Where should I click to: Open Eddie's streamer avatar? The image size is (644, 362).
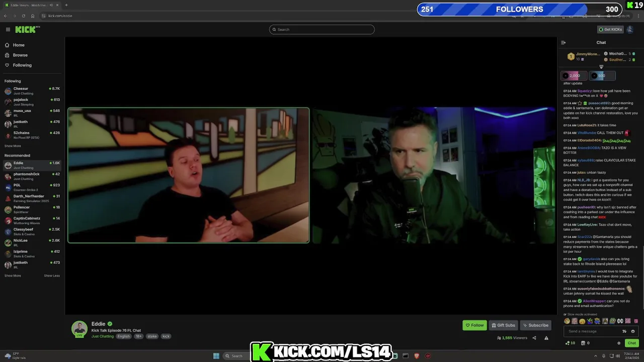[79, 329]
